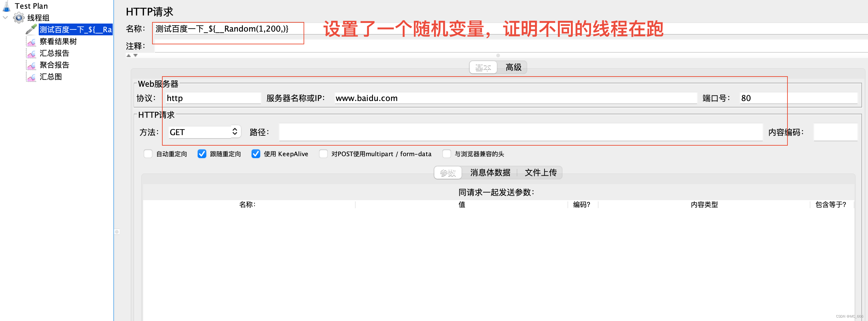868x321 pixels.
Task: Click the 名称 parameter column header
Action: pos(249,205)
